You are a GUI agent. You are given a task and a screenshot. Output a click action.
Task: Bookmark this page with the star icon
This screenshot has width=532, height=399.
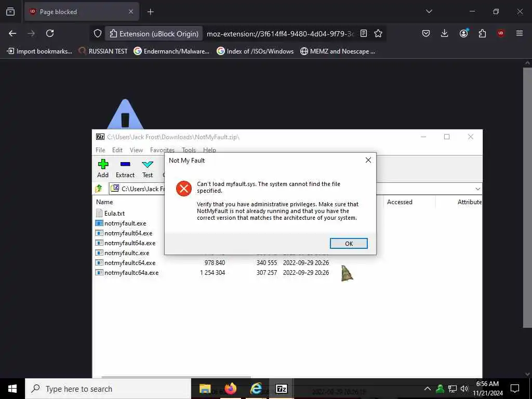(378, 33)
